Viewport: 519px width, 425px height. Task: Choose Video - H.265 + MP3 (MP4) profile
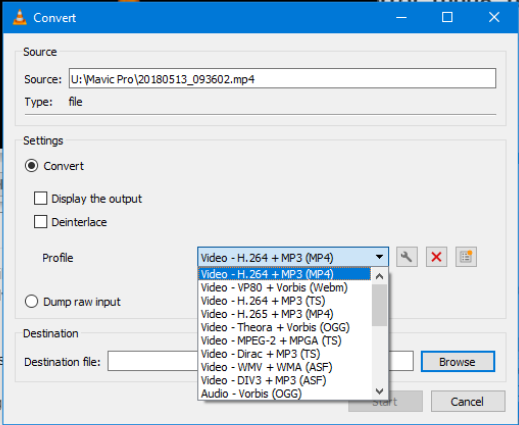coord(284,314)
